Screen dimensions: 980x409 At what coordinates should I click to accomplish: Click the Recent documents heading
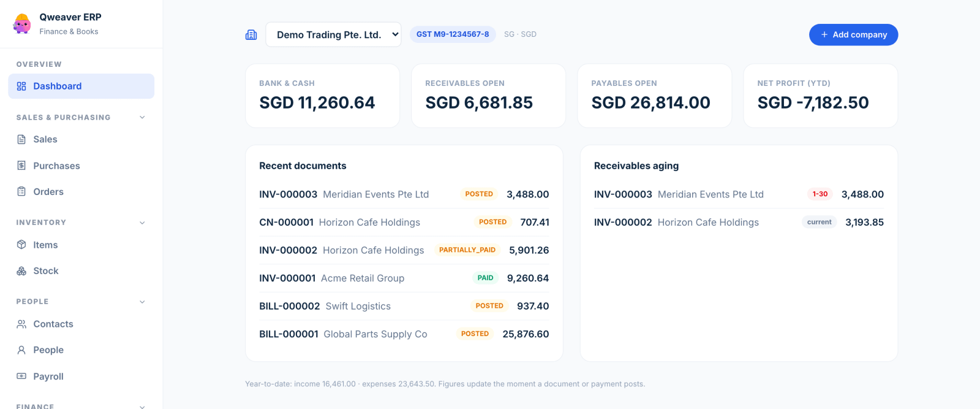pos(303,166)
